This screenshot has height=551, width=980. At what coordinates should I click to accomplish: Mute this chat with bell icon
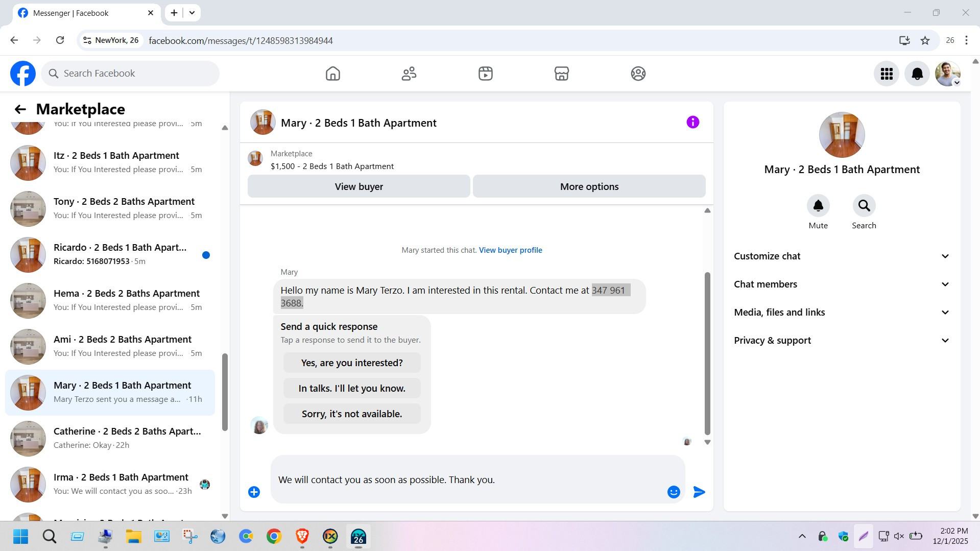[818, 205]
